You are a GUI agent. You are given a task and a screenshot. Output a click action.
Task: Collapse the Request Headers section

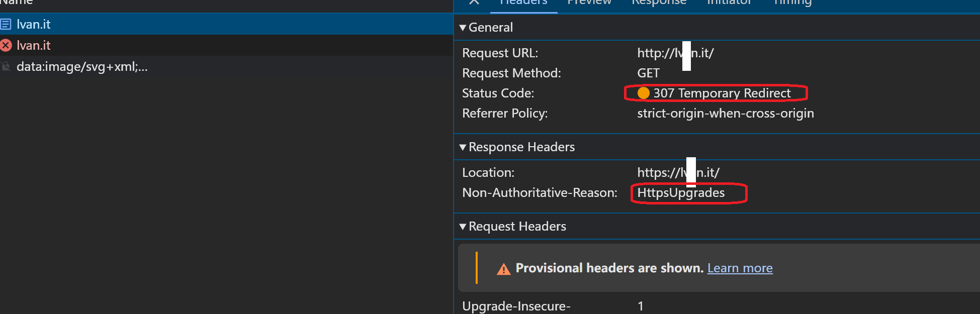coord(463,227)
